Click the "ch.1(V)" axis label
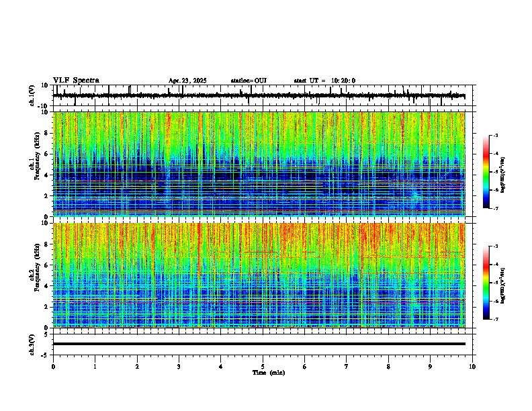Viewport: 532px width, 411px height. pos(32,95)
